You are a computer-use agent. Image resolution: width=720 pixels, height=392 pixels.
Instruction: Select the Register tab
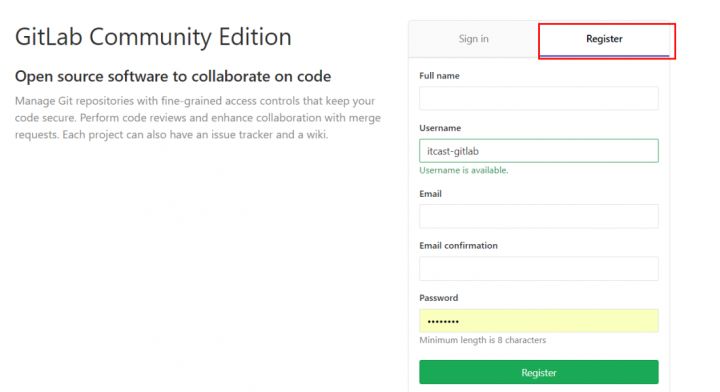coord(604,39)
